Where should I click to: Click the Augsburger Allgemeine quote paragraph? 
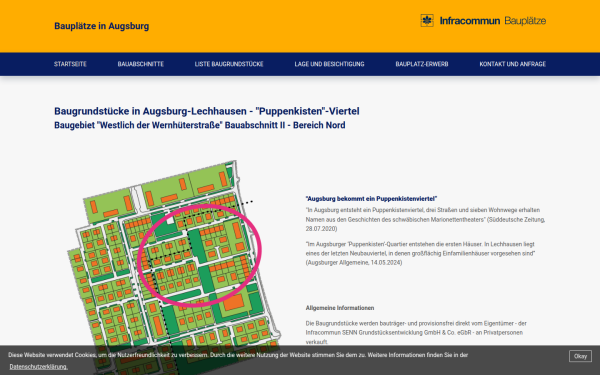pos(420,253)
